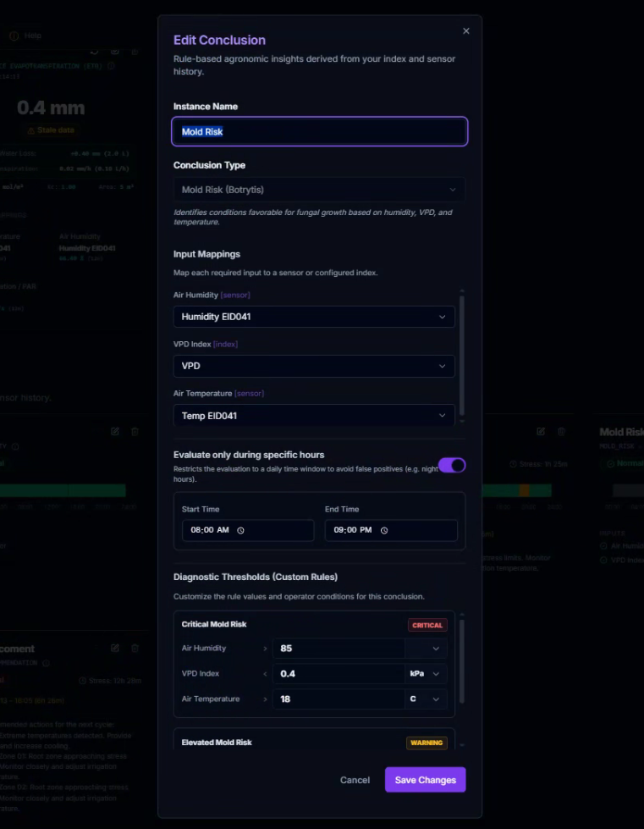Click the Stale data warning badge

pyautogui.click(x=51, y=130)
